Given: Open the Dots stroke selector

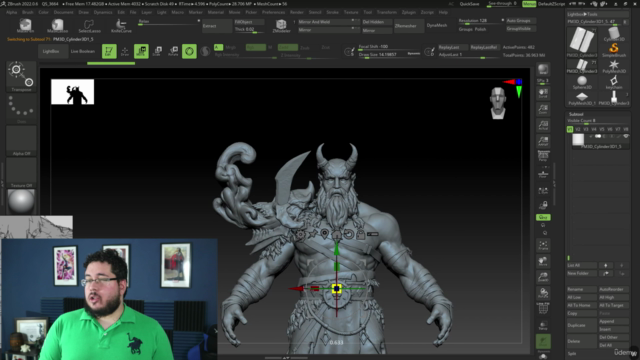Looking at the screenshot, I should [x=21, y=109].
